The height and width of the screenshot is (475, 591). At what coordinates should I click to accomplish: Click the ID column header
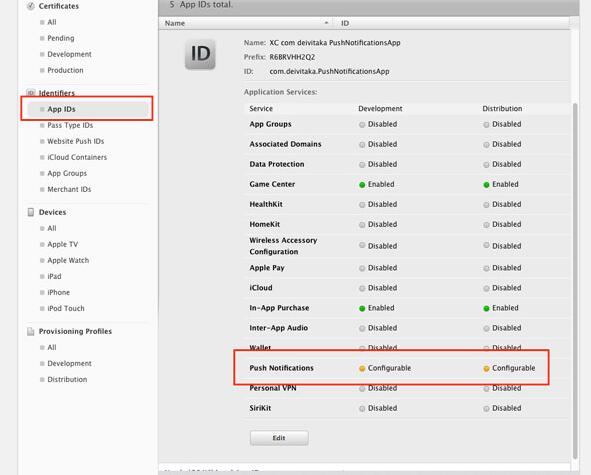coord(345,23)
